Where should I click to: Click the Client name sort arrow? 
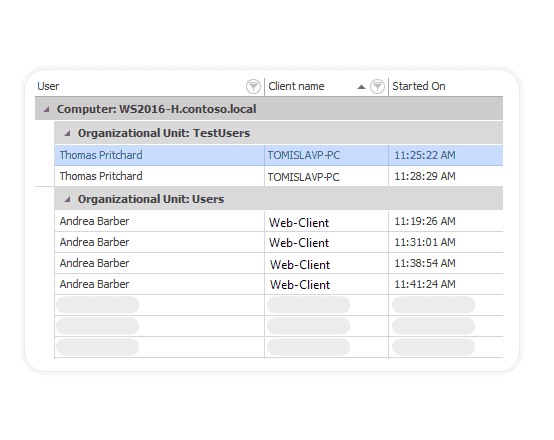pos(361,87)
